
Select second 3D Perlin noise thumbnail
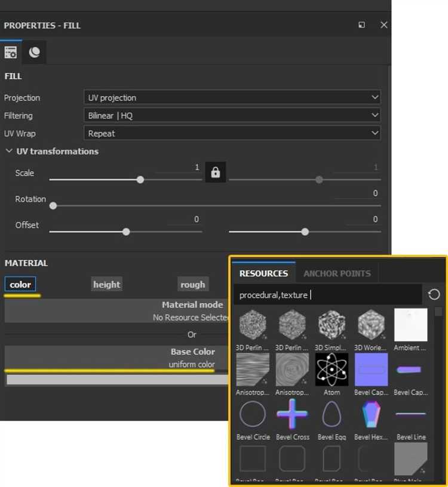292,325
